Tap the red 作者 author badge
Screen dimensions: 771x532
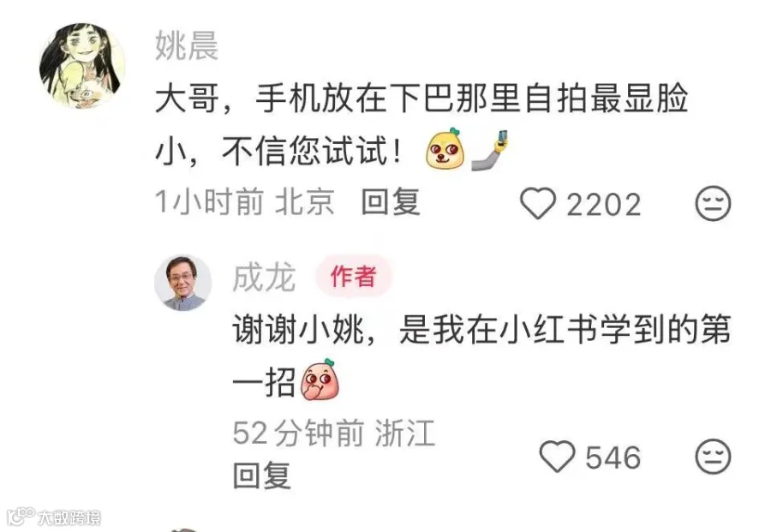pos(354,276)
